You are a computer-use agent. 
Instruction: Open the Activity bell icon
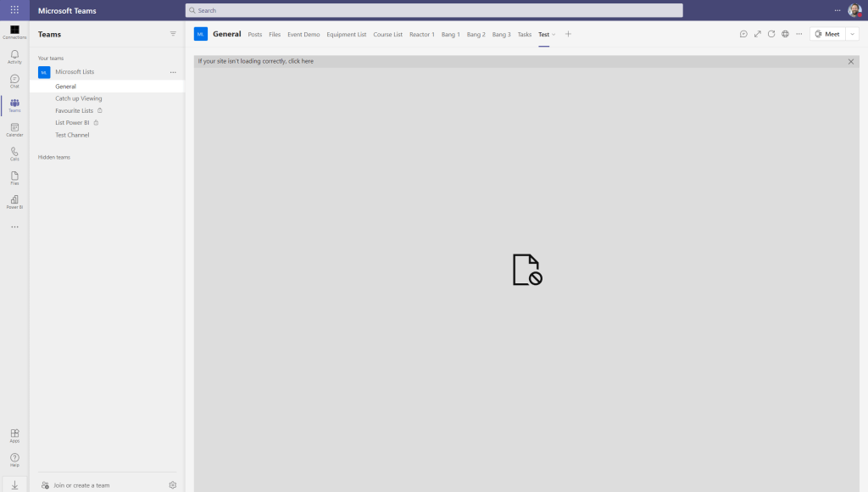[14, 57]
